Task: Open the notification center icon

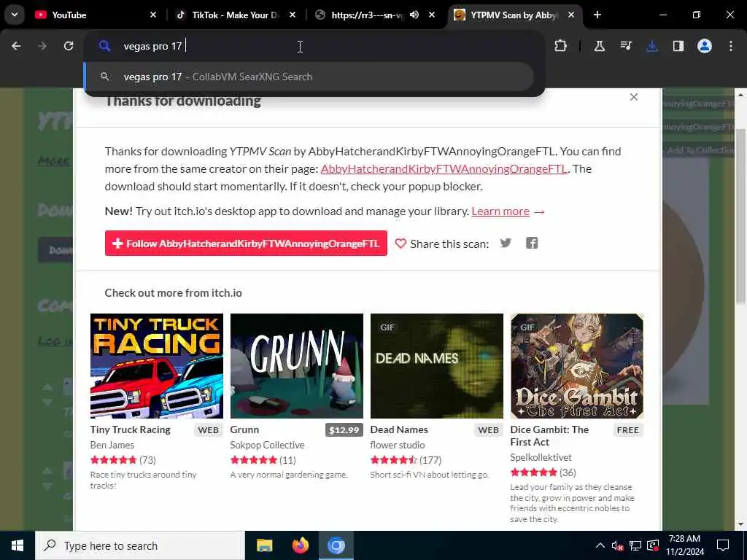Action: 723,545
